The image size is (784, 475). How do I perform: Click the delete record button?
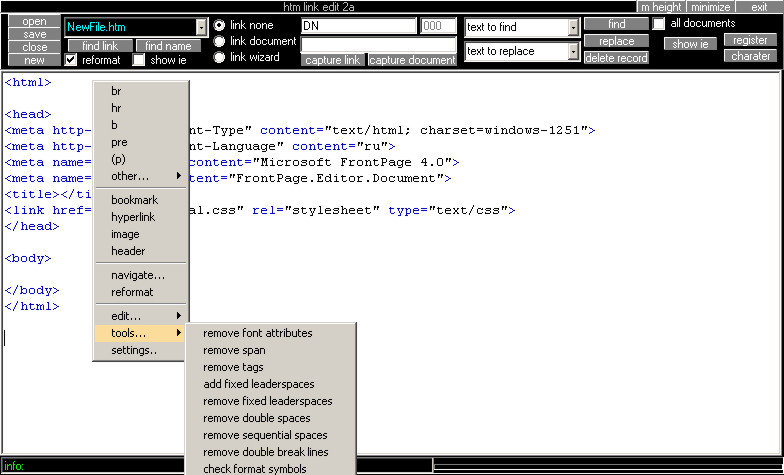coord(616,58)
